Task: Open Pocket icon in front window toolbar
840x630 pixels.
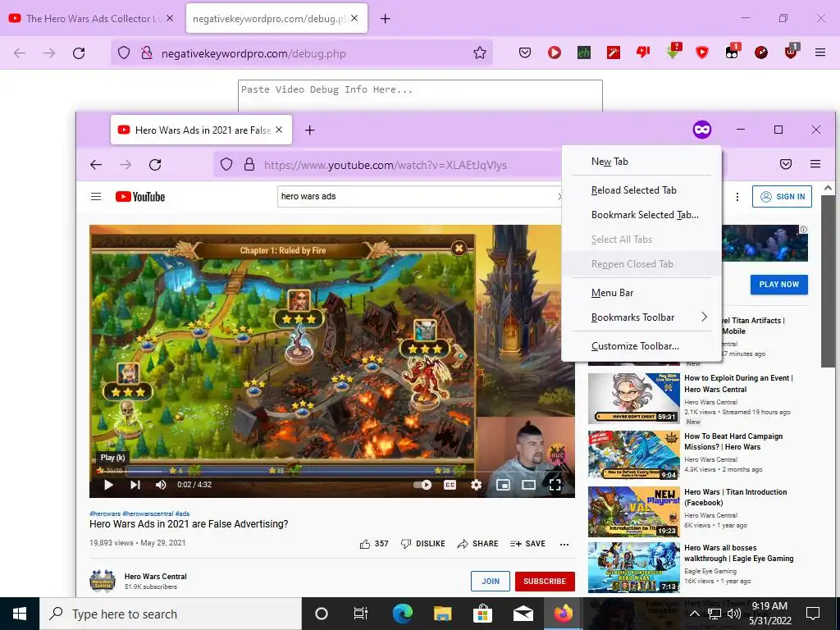Action: pos(786,164)
